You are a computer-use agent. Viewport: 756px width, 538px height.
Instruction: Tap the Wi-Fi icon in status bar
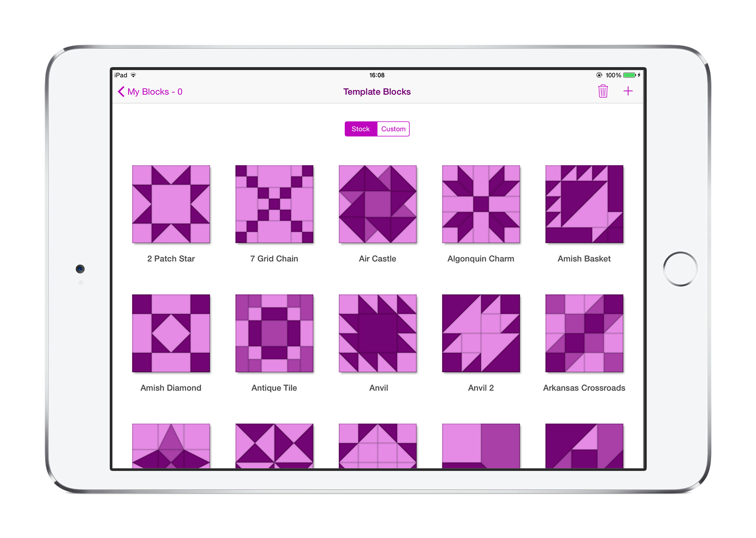(134, 75)
